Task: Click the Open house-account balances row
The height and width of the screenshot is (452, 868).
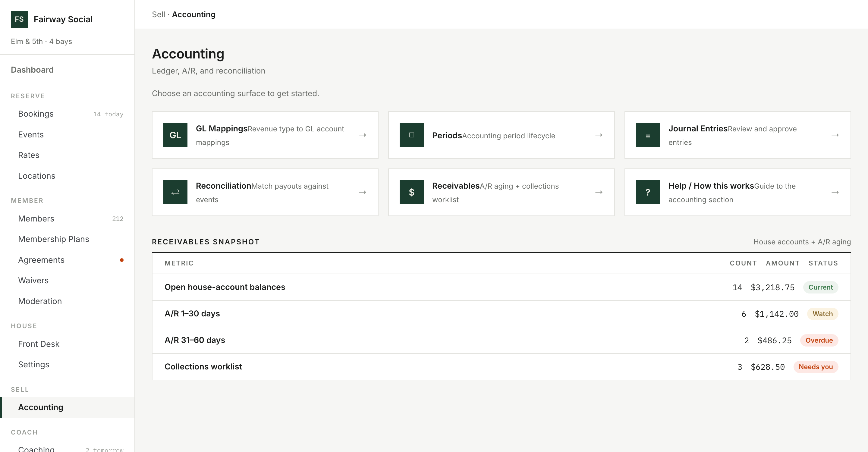Action: 502,287
